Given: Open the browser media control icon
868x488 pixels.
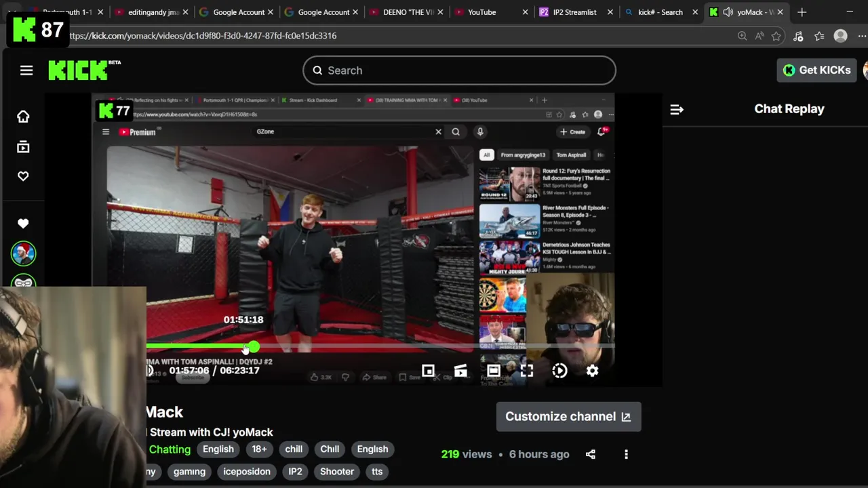Looking at the screenshot, I should coord(798,36).
